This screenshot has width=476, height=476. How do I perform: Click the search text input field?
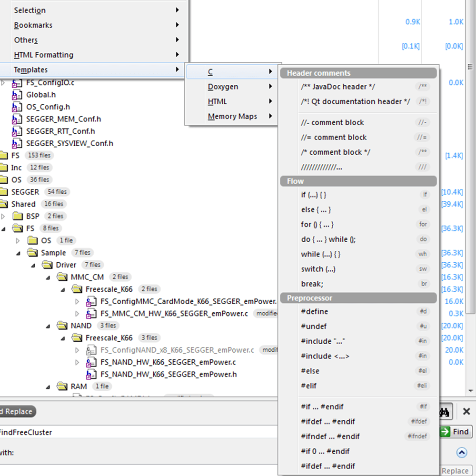(x=143, y=432)
